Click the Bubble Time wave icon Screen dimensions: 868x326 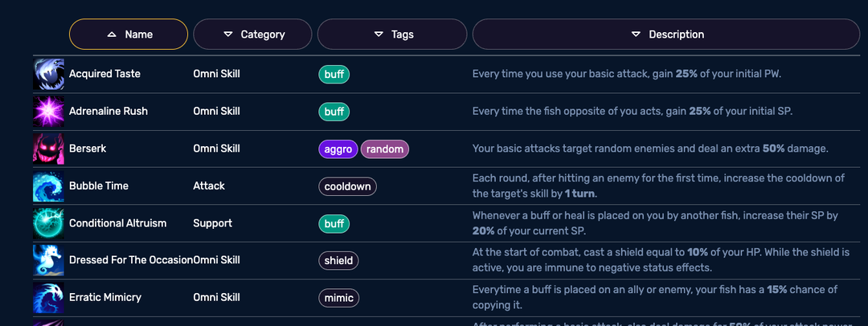coord(48,186)
